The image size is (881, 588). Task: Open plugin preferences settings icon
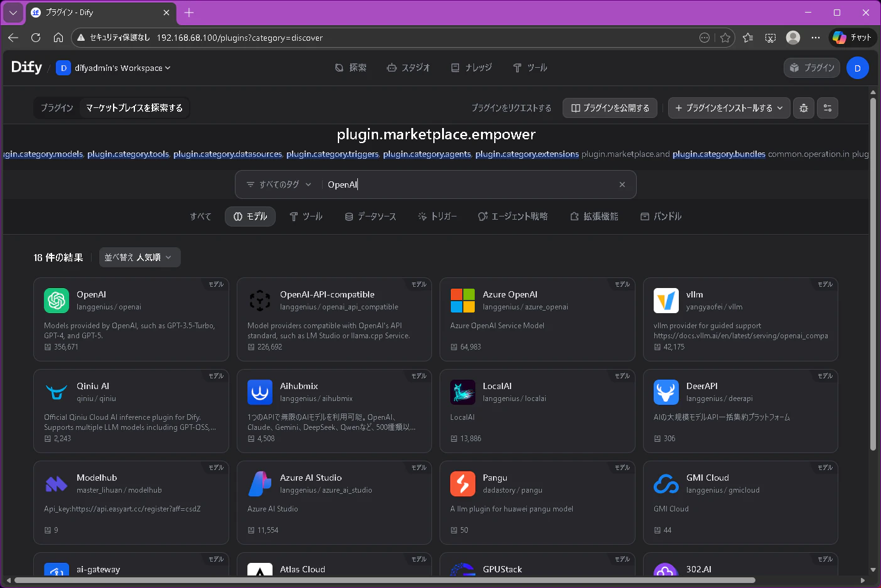click(x=828, y=108)
